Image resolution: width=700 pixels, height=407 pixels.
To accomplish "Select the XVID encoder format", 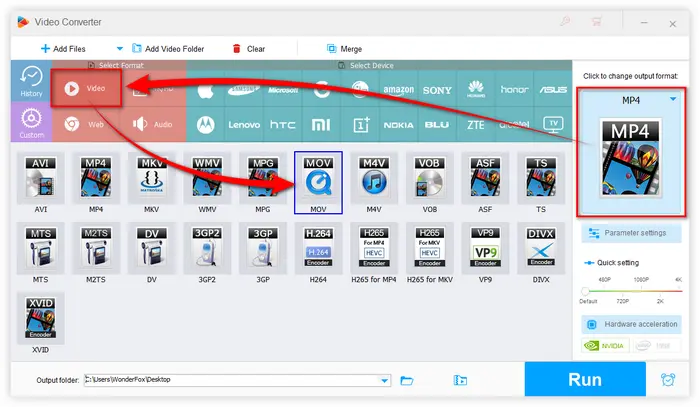I will [41, 318].
